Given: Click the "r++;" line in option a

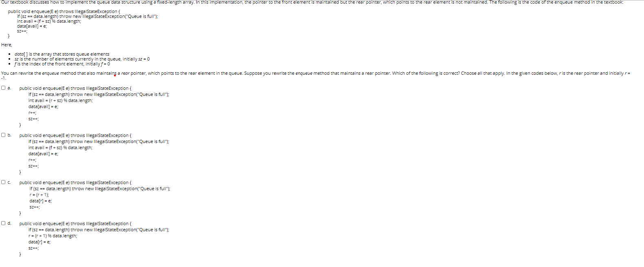Looking at the screenshot, I should [32, 113].
